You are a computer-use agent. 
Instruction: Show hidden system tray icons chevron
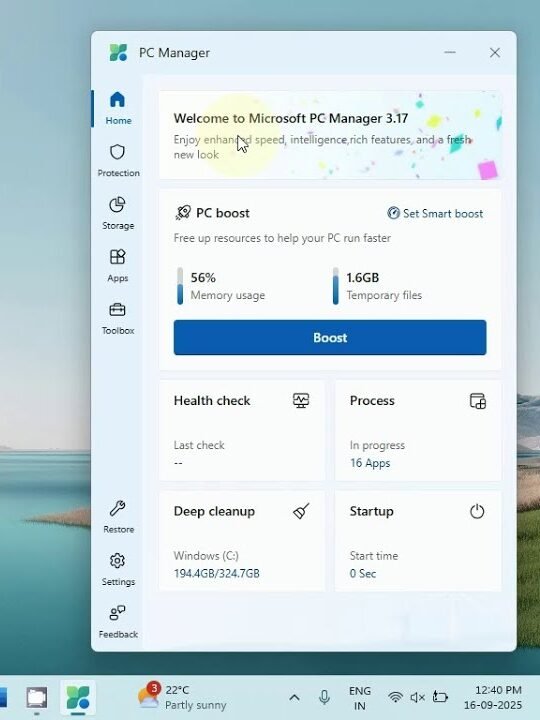pos(294,698)
